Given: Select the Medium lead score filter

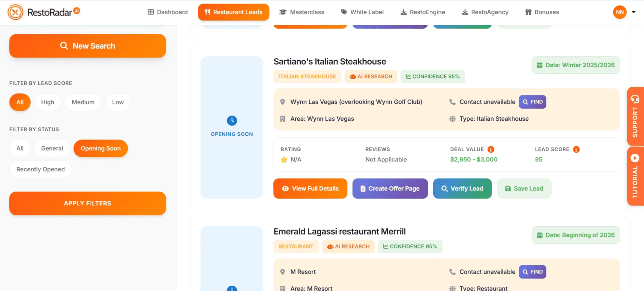Looking at the screenshot, I should [83, 102].
